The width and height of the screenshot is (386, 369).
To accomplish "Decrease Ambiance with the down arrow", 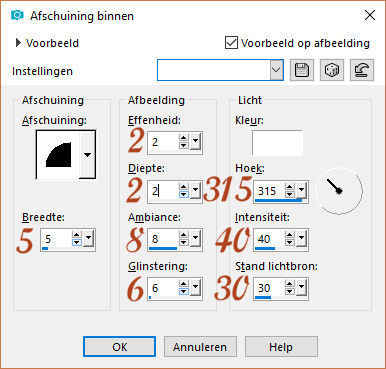I will (x=184, y=243).
